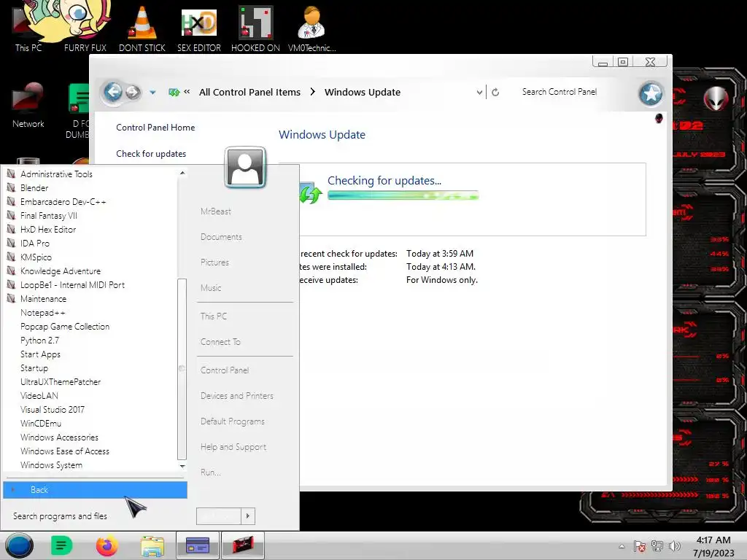747x560 pixels.
Task: Open the HxD Hex Editor folder
Action: tap(48, 230)
